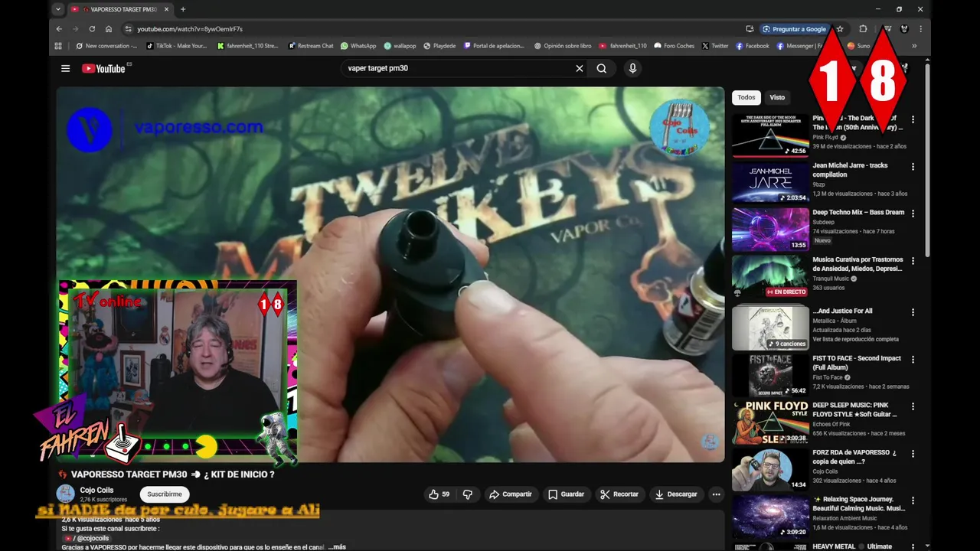Open TikTok - Make Your... bookmark
Screen dimensions: 980x551
(x=177, y=46)
